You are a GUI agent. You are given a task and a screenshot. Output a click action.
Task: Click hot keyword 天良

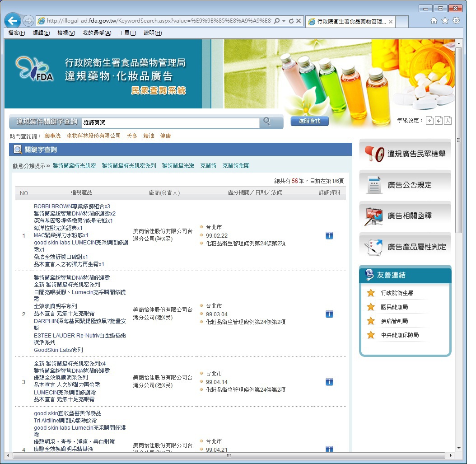click(x=132, y=136)
